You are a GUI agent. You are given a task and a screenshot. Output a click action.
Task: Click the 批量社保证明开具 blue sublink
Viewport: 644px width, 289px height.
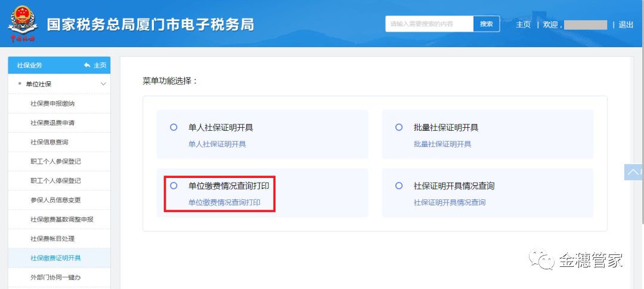coord(442,144)
